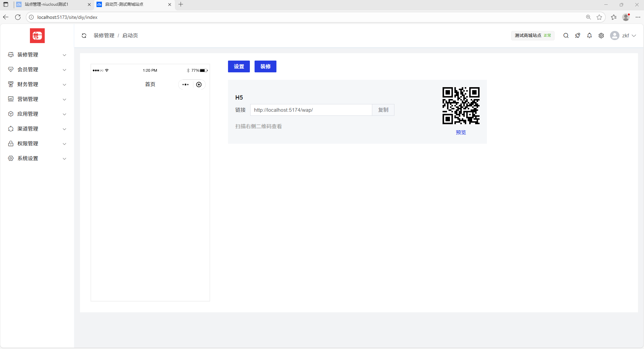Open the search icon in header

pyautogui.click(x=566, y=36)
